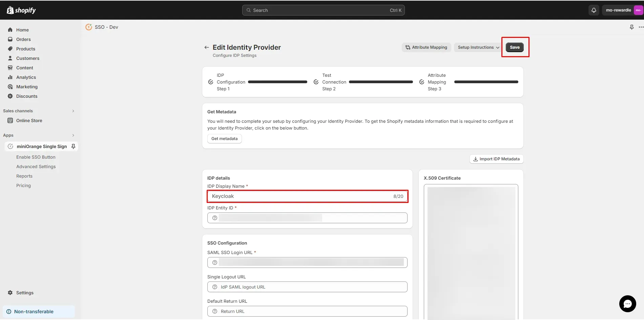Image resolution: width=644 pixels, height=320 pixels.
Task: Open miniOrange Single Sign app
Action: [x=42, y=146]
